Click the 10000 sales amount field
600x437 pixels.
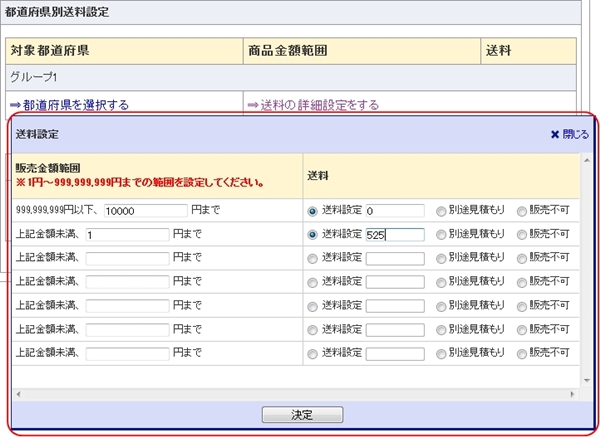pyautogui.click(x=145, y=210)
